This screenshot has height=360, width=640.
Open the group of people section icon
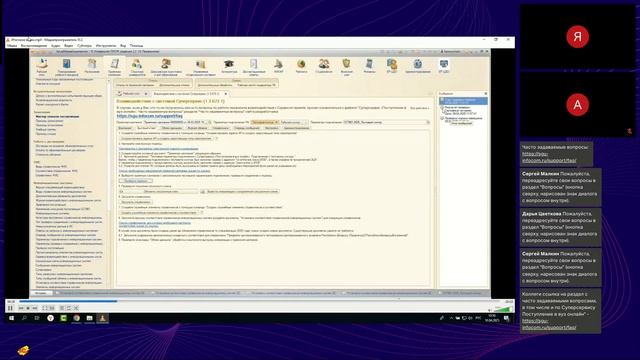point(324,66)
